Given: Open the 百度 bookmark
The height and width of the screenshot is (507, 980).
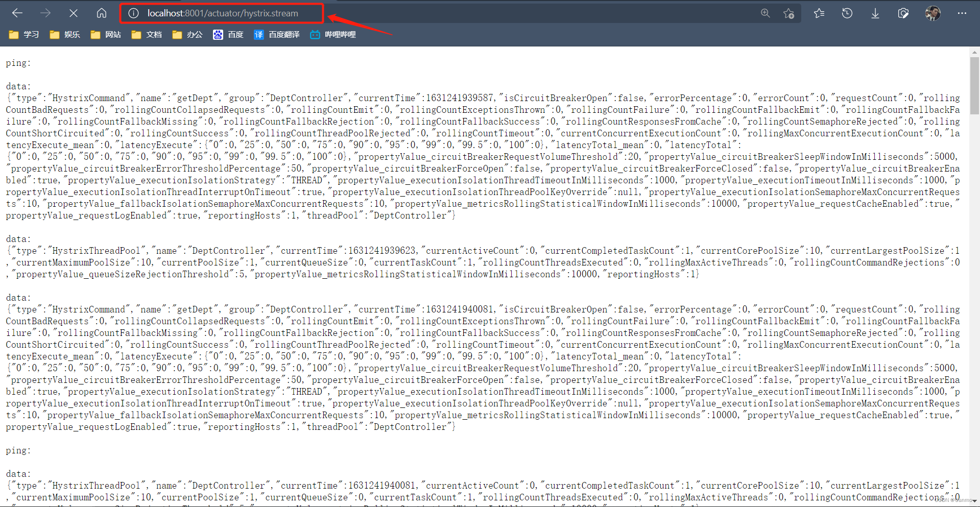Looking at the screenshot, I should point(228,35).
